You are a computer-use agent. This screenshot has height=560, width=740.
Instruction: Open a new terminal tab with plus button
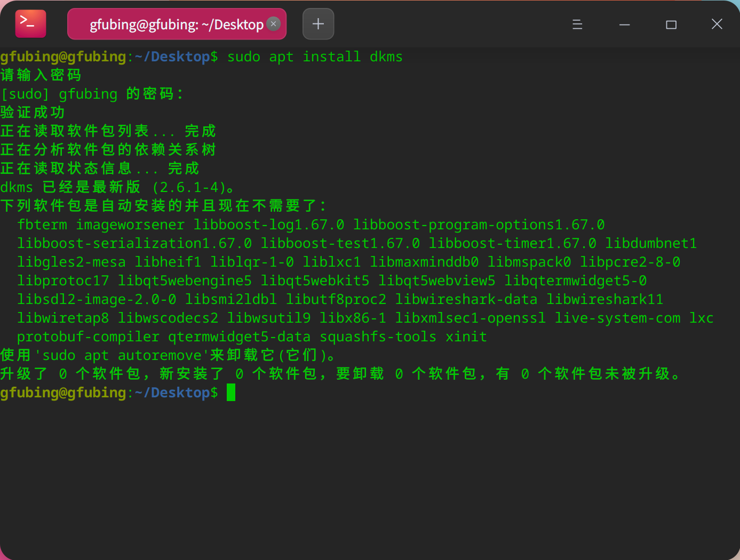(x=318, y=24)
